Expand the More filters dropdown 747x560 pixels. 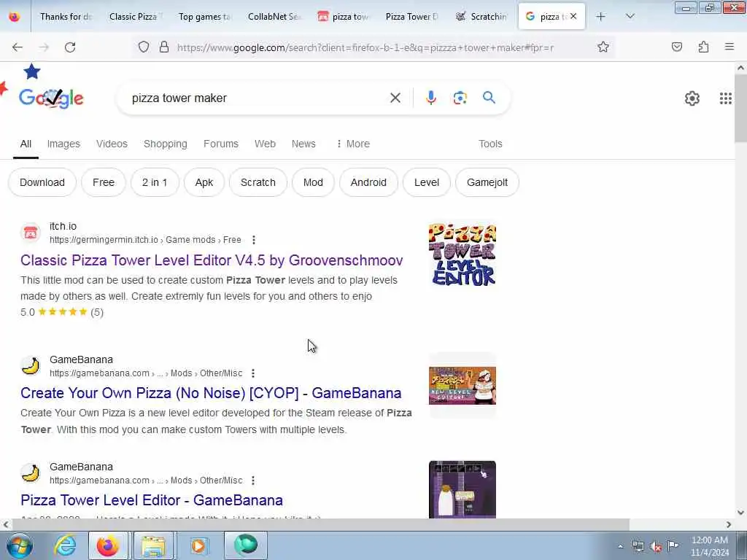click(353, 144)
